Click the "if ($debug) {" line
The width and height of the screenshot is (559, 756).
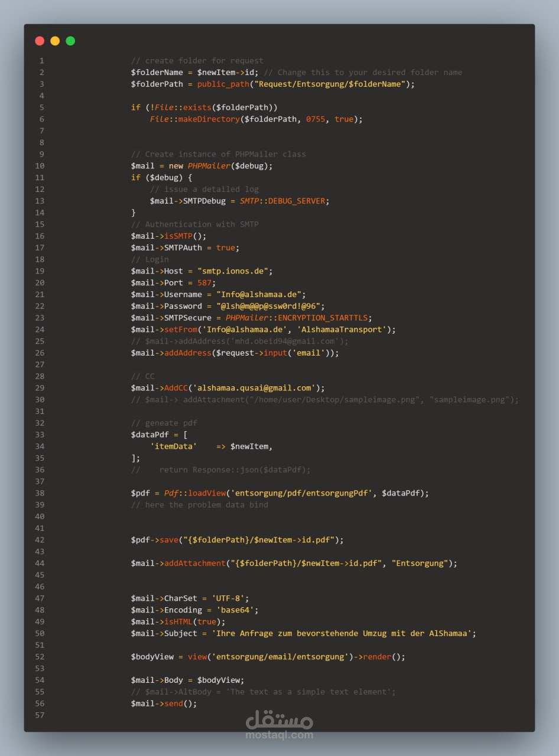pos(162,177)
